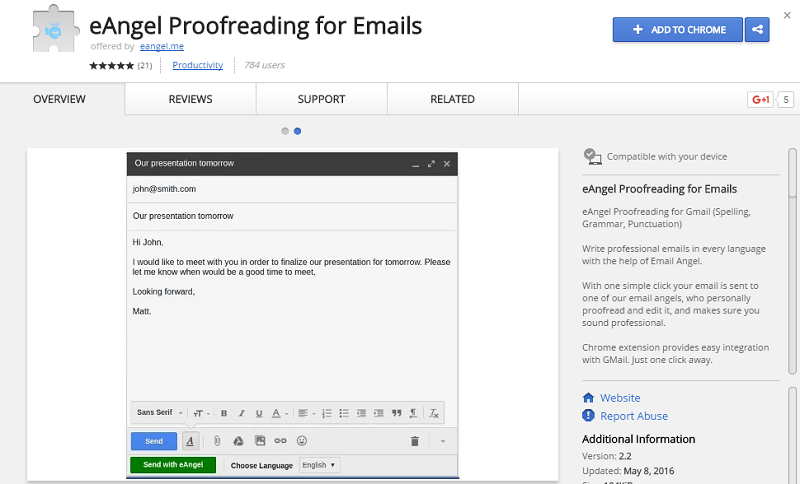Click the italic formatting icon
This screenshot has height=484, width=800.
click(241, 413)
